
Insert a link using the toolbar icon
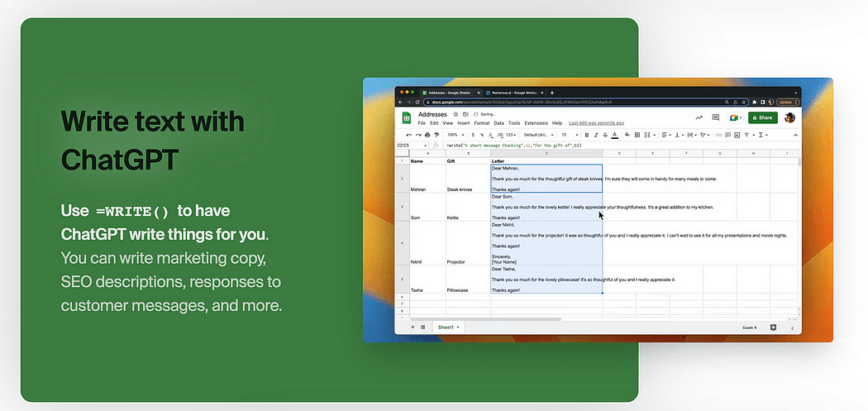[718, 135]
